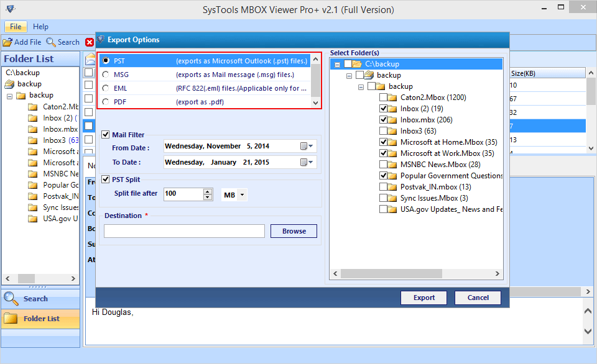
Task: Click the MSNBC folder icon in the Folder List
Action: [x=33, y=174]
